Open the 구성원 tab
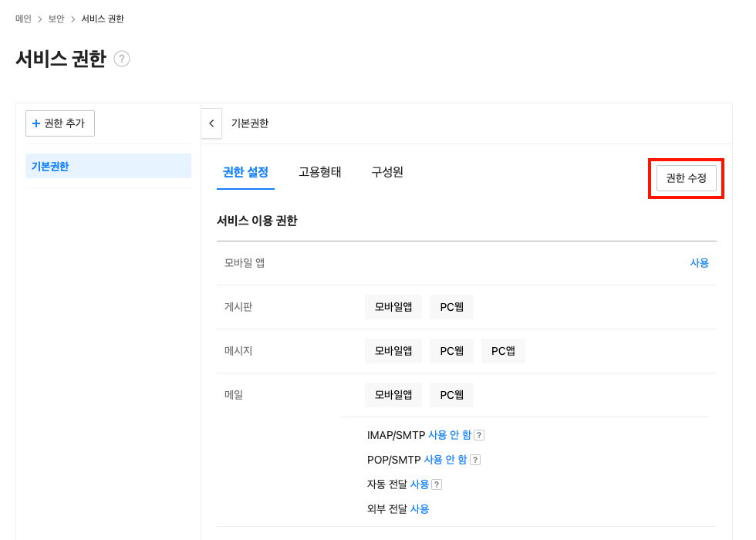The image size is (756, 540). (387, 172)
